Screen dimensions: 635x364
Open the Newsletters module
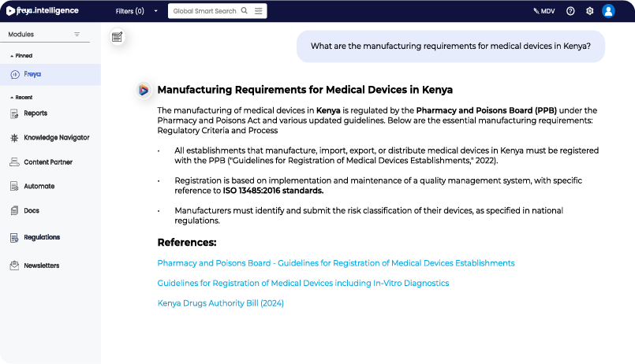click(x=41, y=266)
